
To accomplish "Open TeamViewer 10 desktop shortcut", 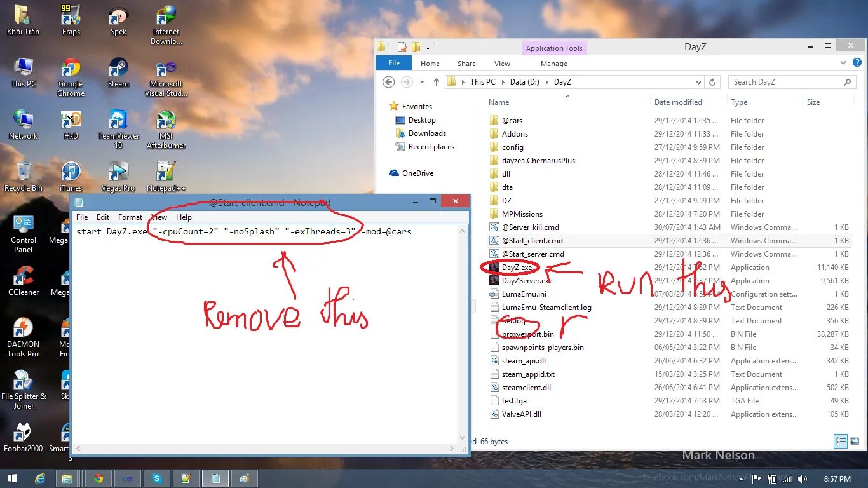I will (118, 129).
